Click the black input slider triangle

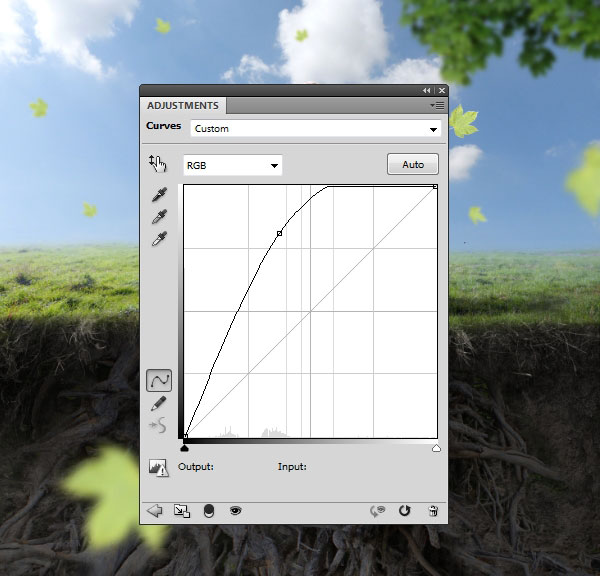tap(184, 448)
